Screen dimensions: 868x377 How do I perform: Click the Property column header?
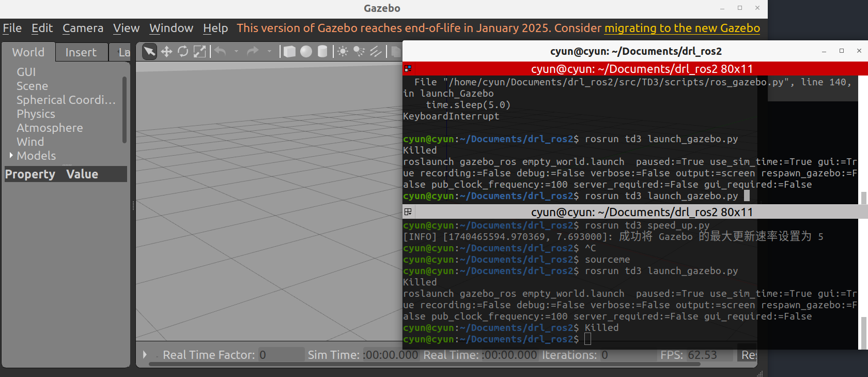[x=30, y=174]
